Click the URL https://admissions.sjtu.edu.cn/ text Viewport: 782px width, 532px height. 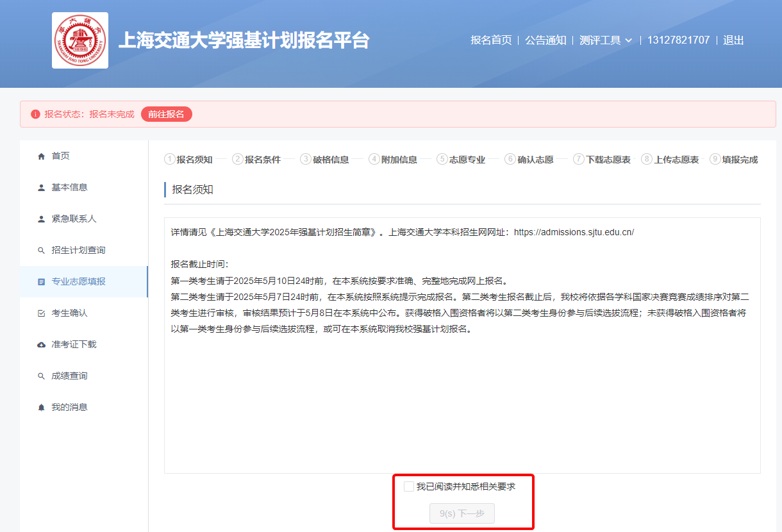tap(574, 232)
